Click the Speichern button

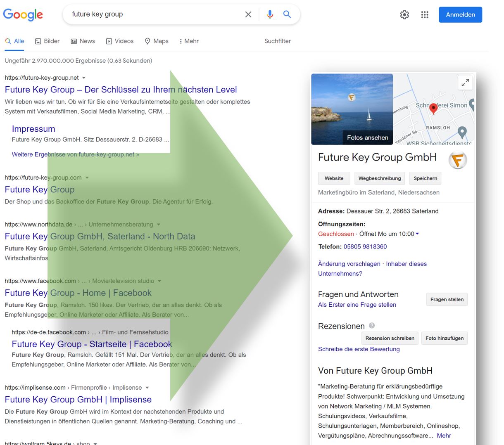[426, 178]
